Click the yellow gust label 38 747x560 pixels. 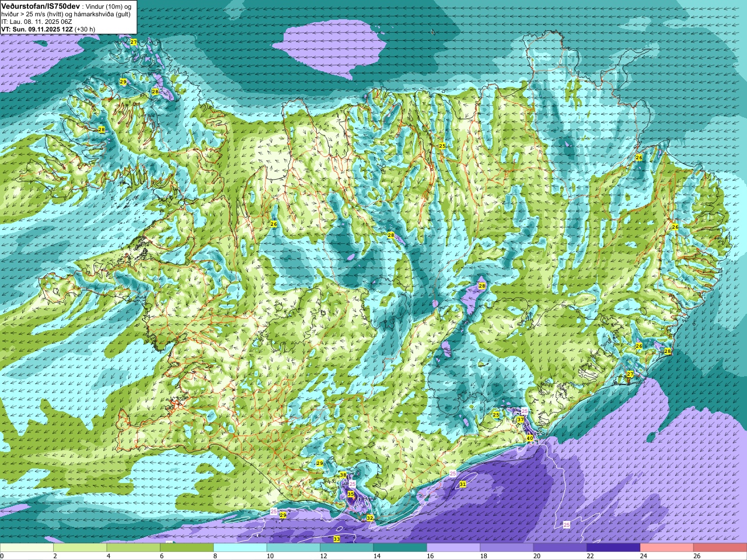343,475
